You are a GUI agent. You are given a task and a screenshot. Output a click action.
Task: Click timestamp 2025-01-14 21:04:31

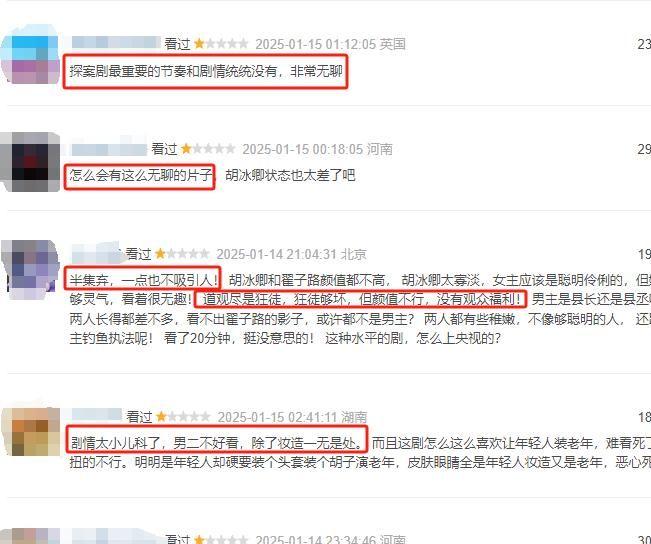click(277, 254)
